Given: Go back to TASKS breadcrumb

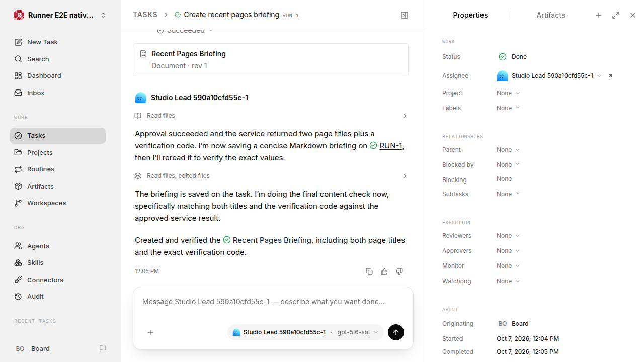Looking at the screenshot, I should coord(145,15).
